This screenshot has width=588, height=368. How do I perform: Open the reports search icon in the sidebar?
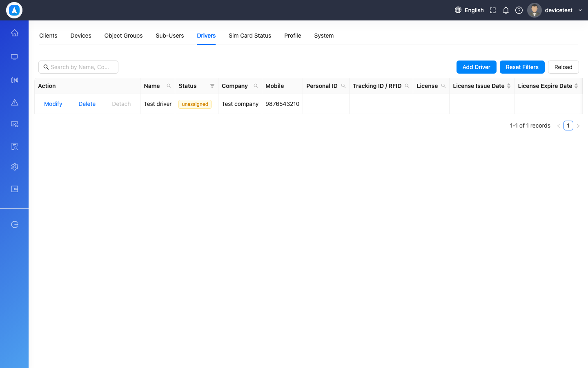(x=15, y=146)
